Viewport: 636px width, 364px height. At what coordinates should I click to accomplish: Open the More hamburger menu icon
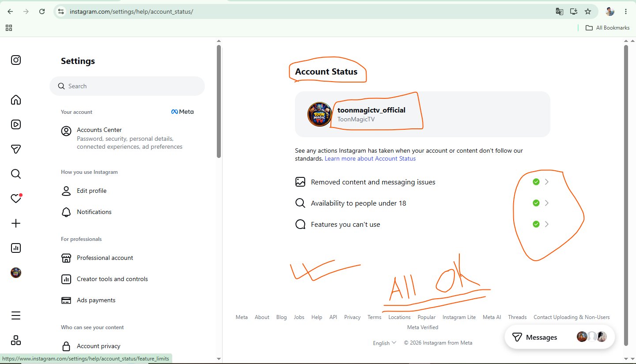[16, 315]
